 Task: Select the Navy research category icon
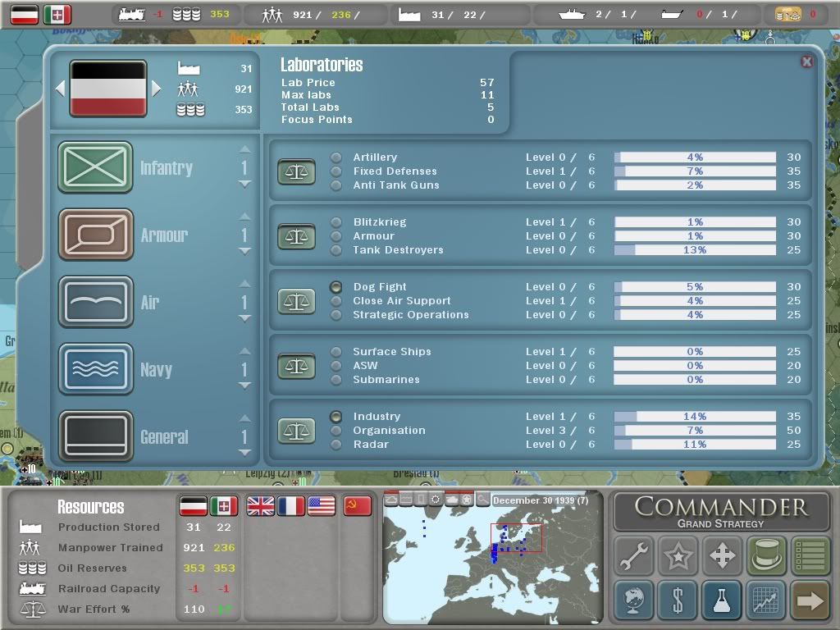[95, 369]
